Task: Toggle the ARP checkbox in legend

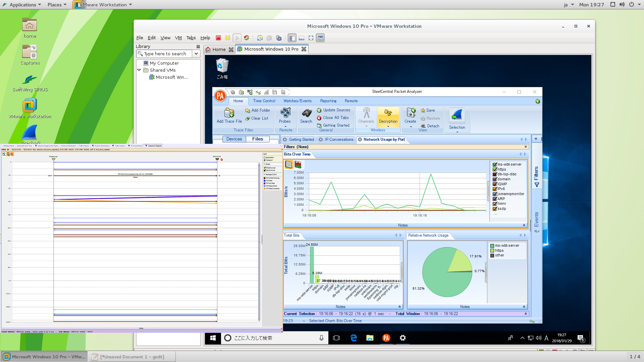Action: click(x=495, y=199)
